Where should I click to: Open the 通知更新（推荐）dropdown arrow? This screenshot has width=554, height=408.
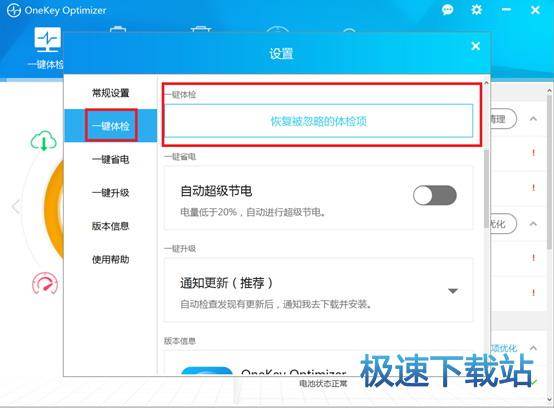453,291
